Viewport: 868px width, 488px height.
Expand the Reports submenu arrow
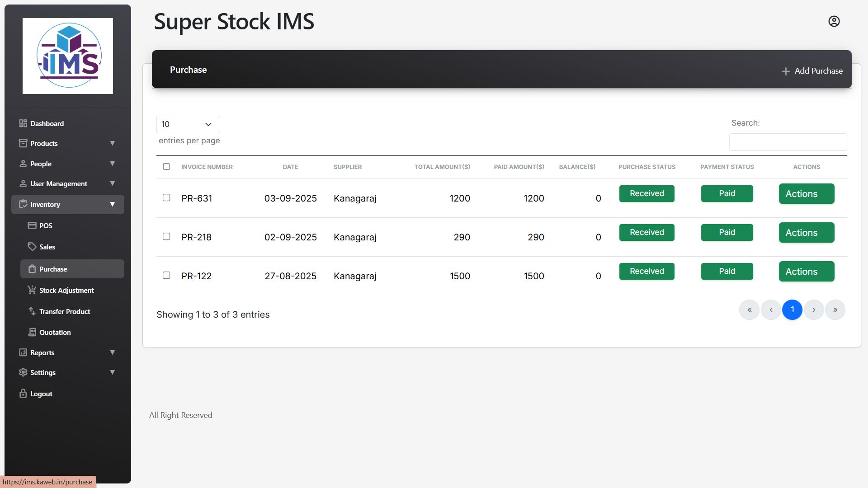(x=112, y=352)
